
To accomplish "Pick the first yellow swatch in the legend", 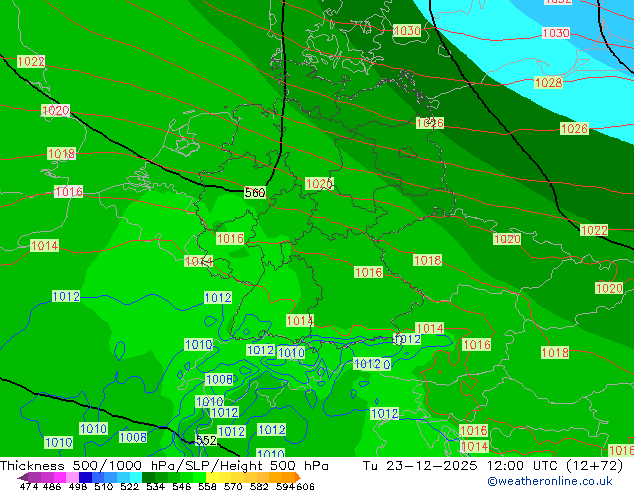I will tap(212, 477).
